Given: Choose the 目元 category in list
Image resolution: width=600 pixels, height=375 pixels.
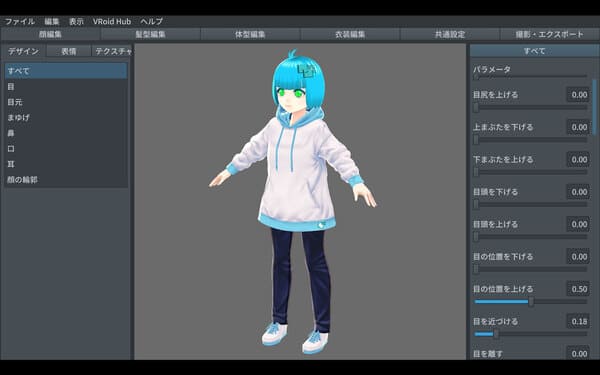Looking at the screenshot, I should pos(66,102).
